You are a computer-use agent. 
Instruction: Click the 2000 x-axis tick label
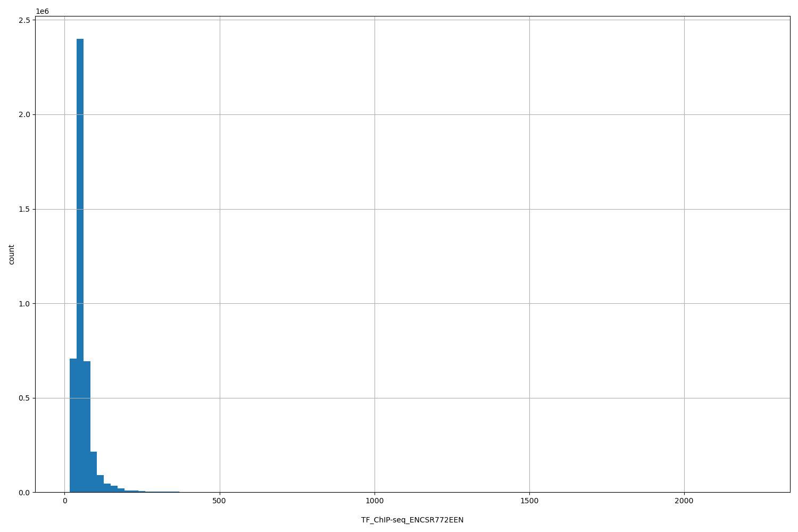(x=685, y=500)
